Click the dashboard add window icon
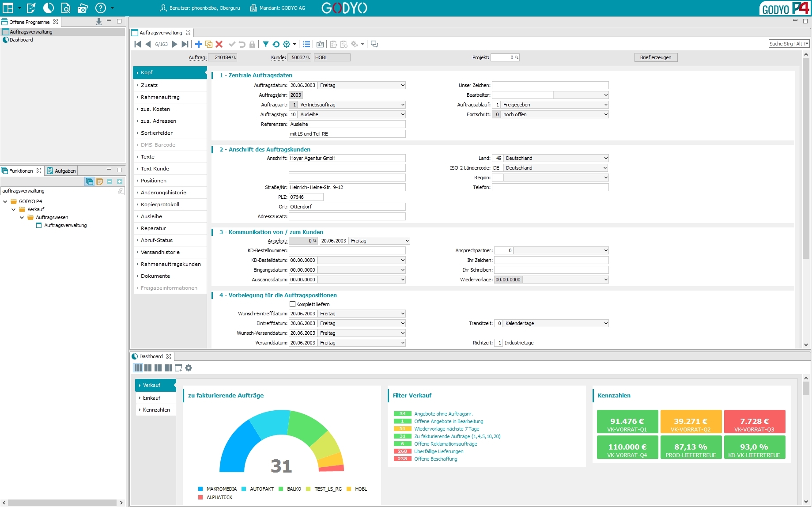Image resolution: width=812 pixels, height=507 pixels. click(178, 368)
